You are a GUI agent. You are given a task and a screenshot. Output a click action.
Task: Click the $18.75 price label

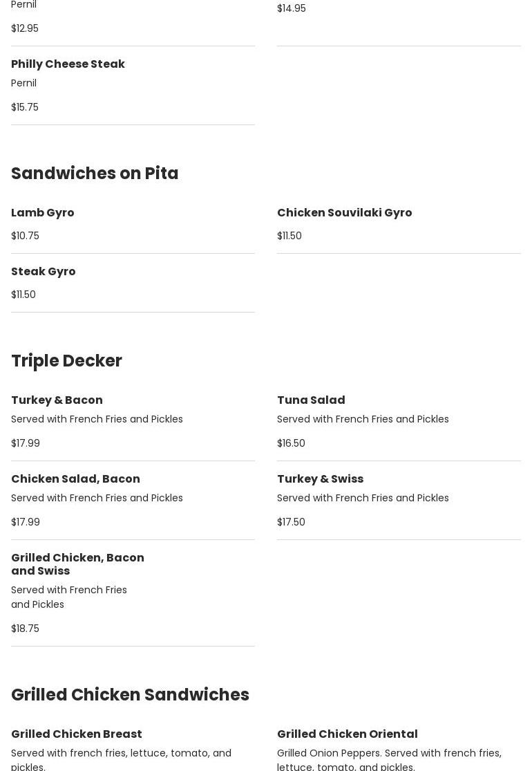point(25,629)
